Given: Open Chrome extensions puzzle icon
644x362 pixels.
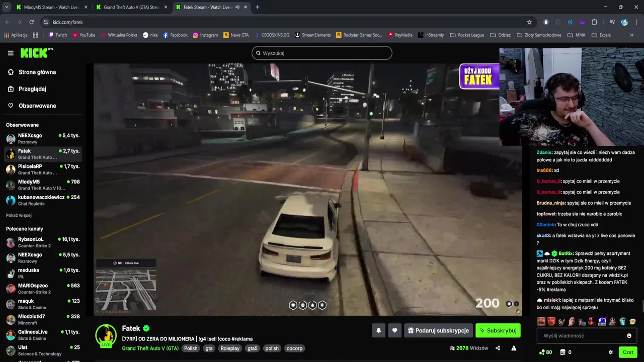Looking at the screenshot, I should tap(594, 22).
